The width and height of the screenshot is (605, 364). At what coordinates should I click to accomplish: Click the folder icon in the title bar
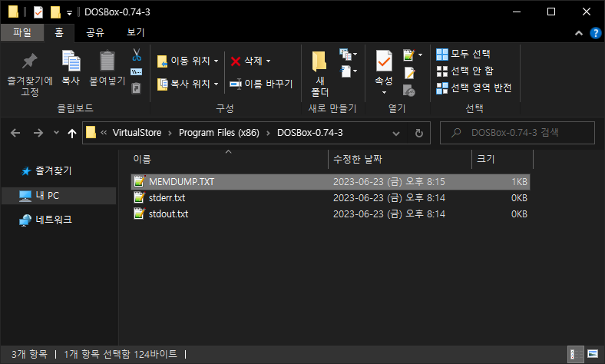pos(14,12)
